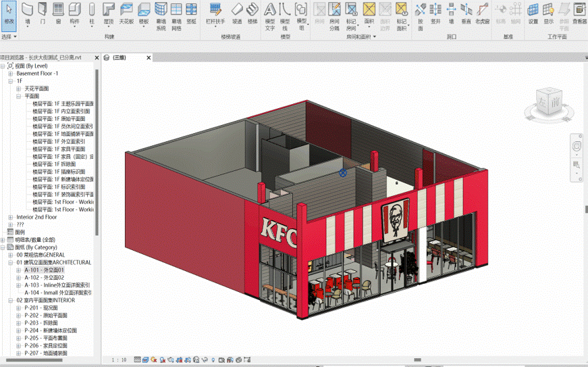Expand the Interior 2nd Floor node
Image resolution: width=588 pixels, height=367 pixels.
pos(11,218)
